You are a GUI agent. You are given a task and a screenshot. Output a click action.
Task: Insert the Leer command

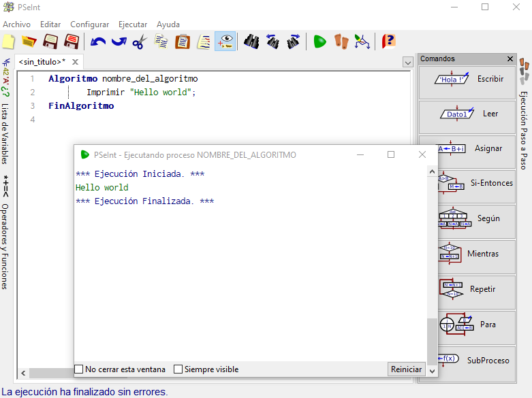467,117
